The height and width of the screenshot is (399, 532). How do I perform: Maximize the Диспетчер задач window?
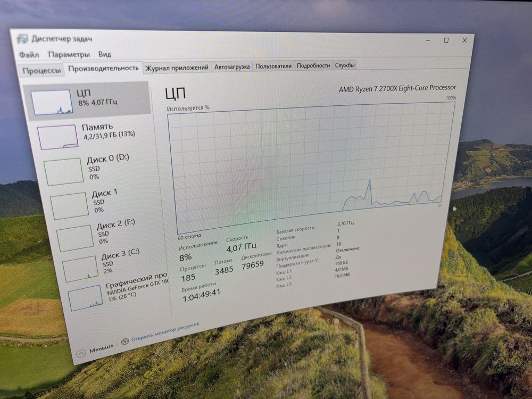pos(446,40)
